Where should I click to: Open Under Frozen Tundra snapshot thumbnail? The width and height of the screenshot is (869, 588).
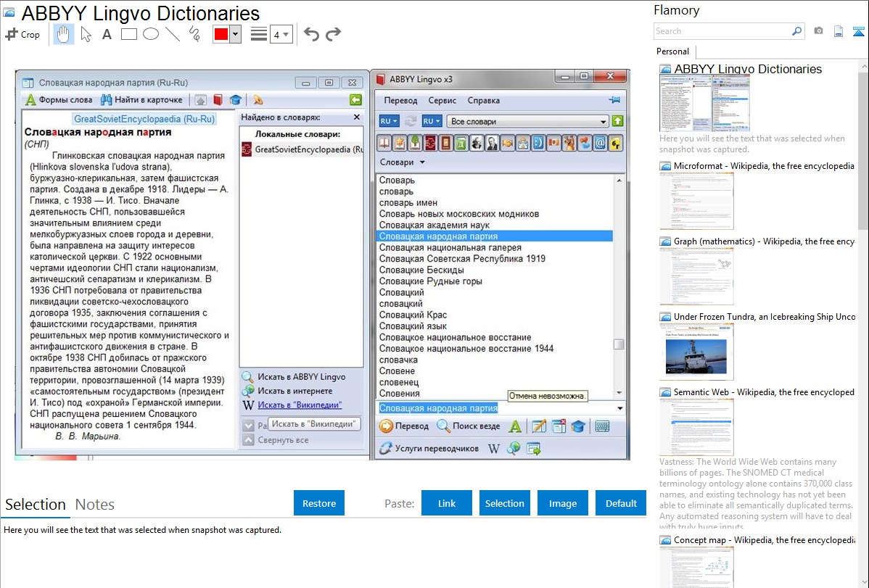pyautogui.click(x=696, y=352)
